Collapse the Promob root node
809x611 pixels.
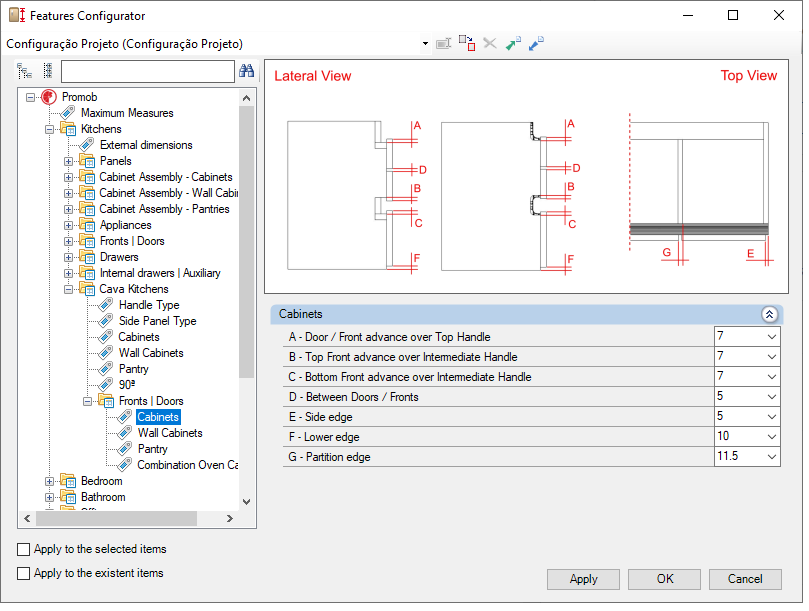pos(30,97)
